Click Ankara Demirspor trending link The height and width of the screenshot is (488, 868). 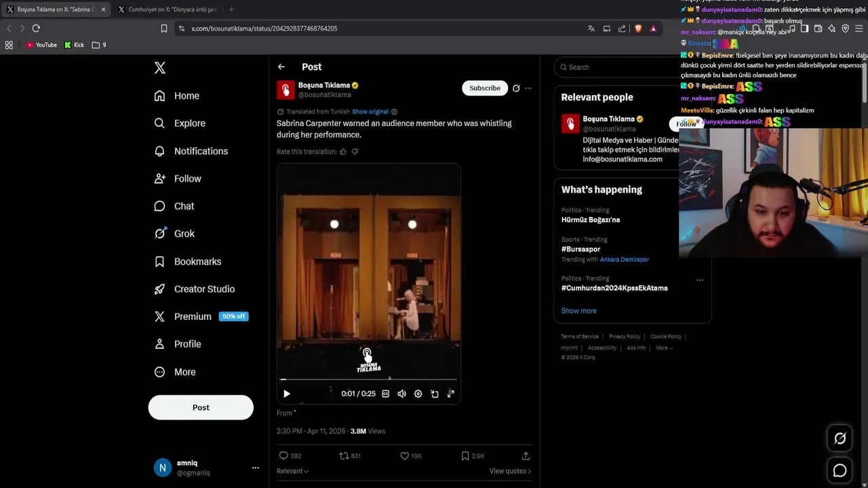pyautogui.click(x=625, y=260)
